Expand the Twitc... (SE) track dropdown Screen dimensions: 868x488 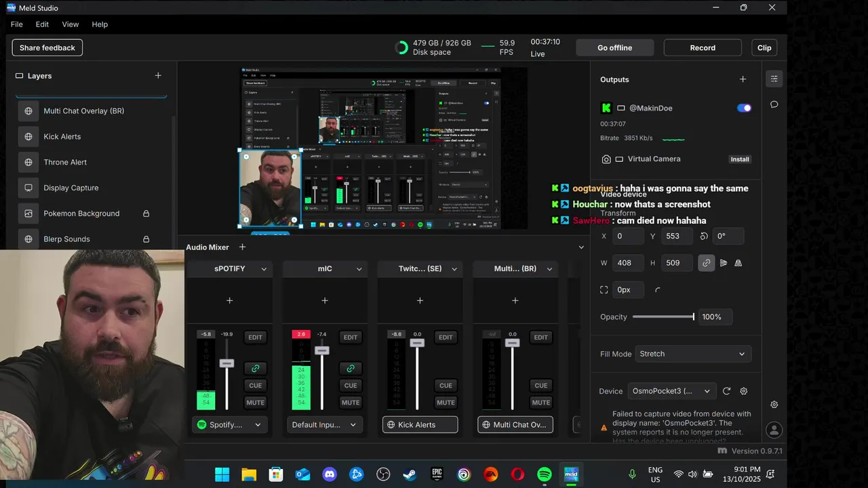click(454, 269)
